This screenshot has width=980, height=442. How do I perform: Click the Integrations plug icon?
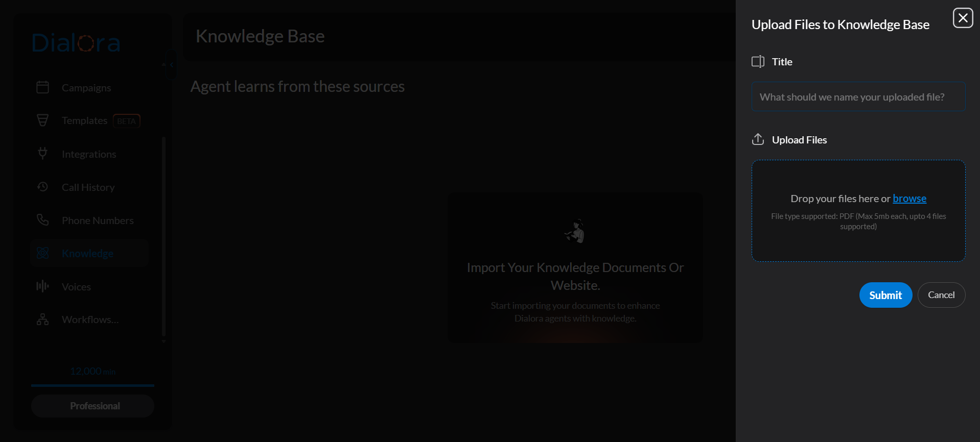43,153
